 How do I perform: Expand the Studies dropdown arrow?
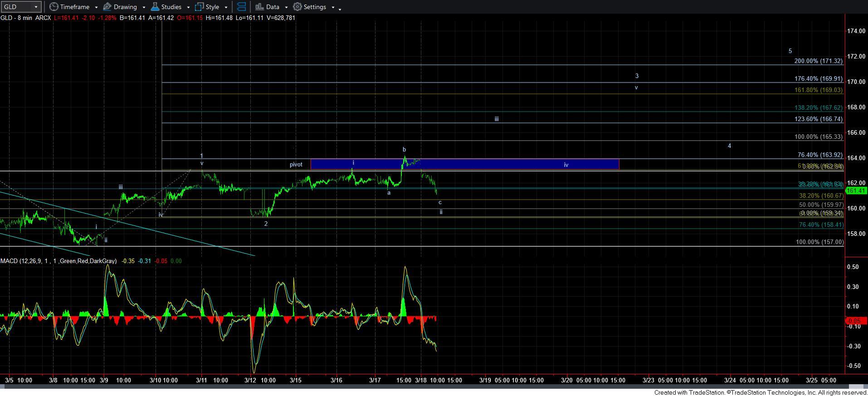[x=188, y=7]
